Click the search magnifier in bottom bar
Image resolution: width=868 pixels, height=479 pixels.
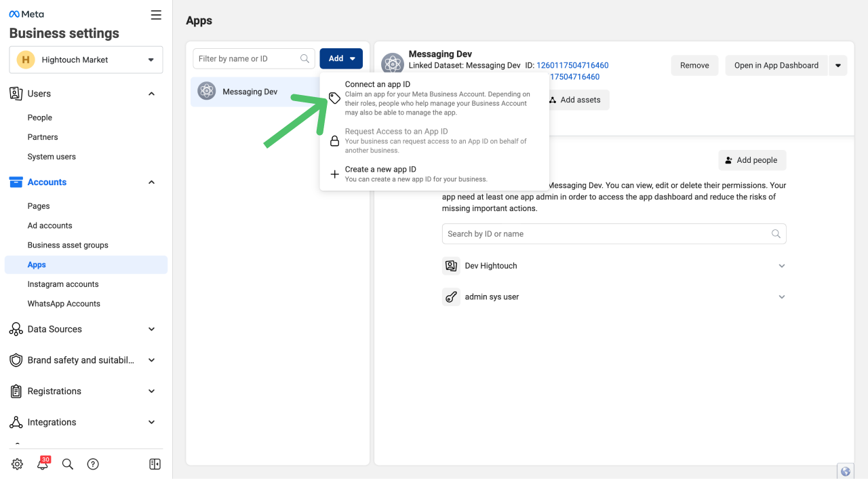[68, 464]
